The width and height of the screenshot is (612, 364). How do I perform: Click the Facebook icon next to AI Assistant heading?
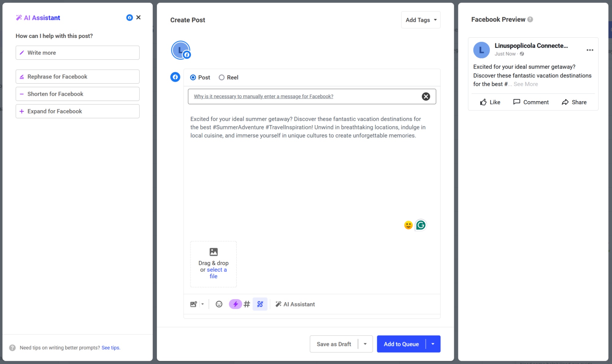[129, 17]
